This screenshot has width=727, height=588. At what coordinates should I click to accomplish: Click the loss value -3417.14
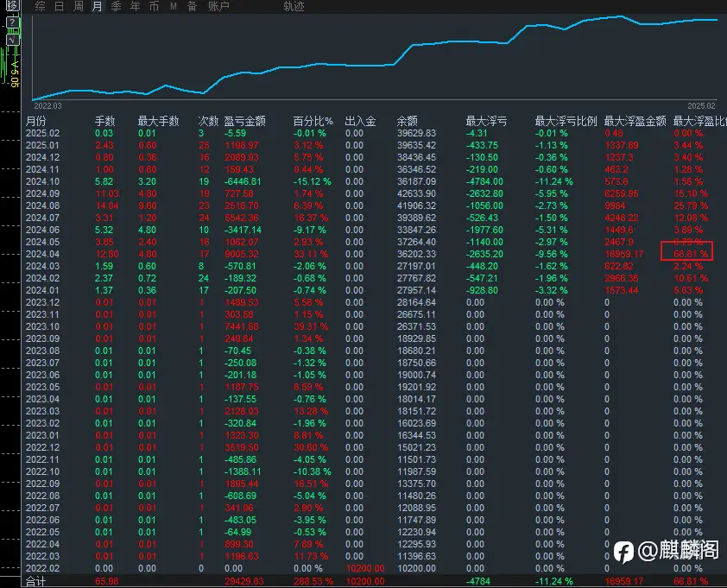pos(243,230)
